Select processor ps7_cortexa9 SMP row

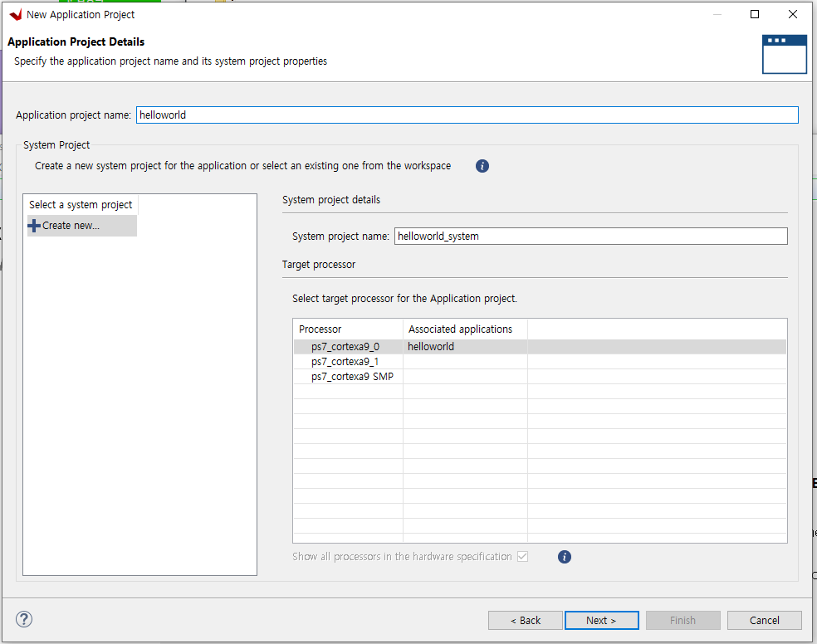pos(540,377)
